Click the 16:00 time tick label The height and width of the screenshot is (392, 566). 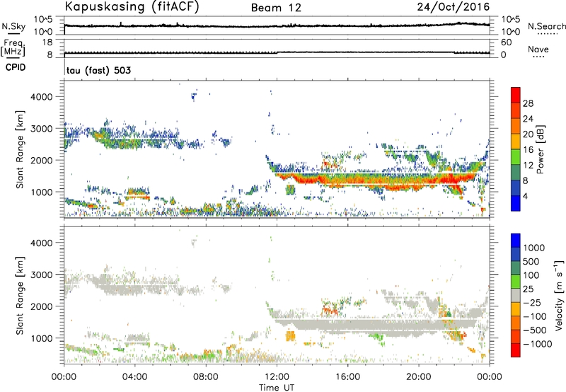[x=347, y=377]
